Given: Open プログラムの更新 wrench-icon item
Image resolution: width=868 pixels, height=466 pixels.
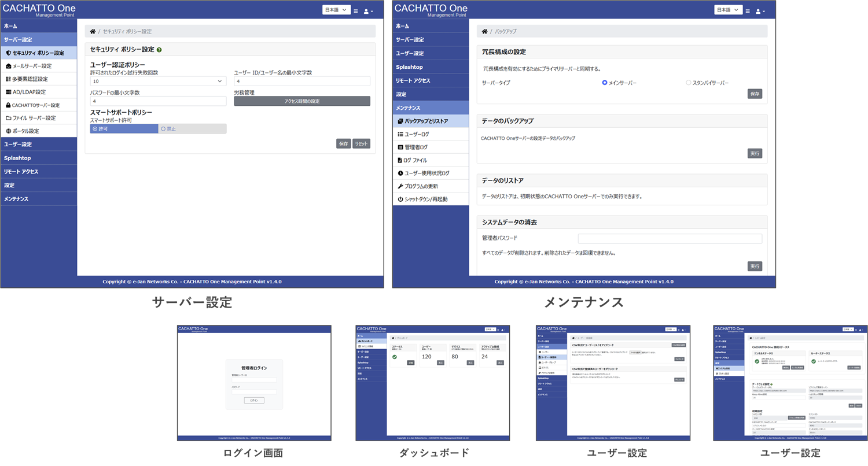Looking at the screenshot, I should click(x=431, y=186).
